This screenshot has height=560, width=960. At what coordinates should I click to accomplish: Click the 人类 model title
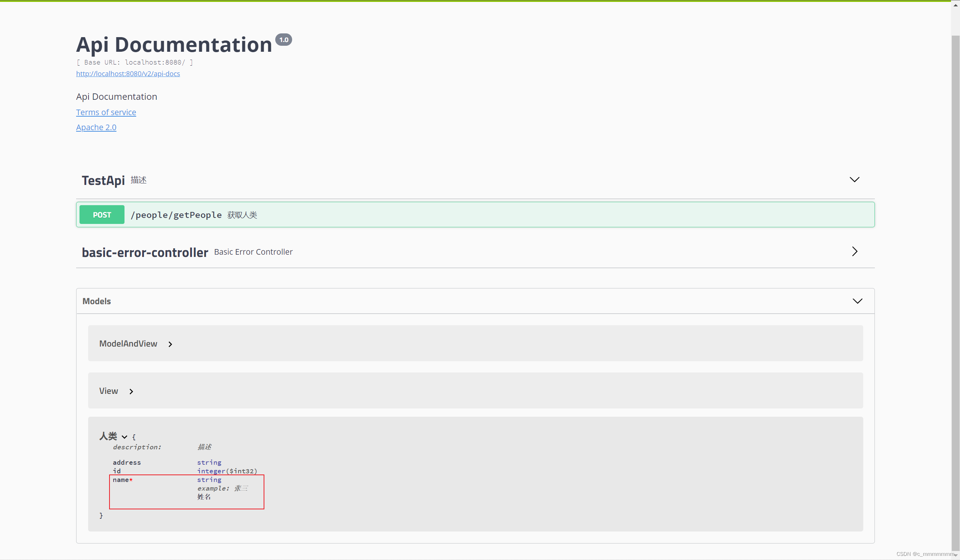click(x=108, y=436)
